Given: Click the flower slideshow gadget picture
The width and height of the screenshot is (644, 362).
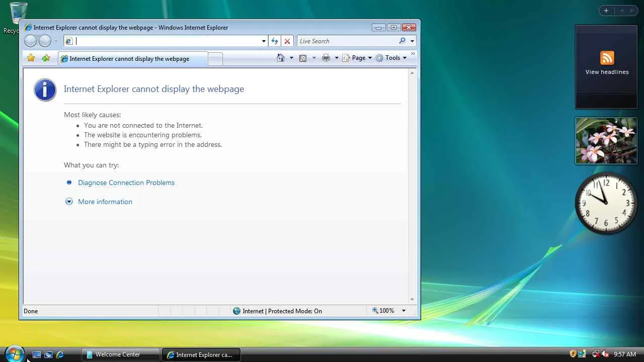Looking at the screenshot, I should click(x=606, y=141).
